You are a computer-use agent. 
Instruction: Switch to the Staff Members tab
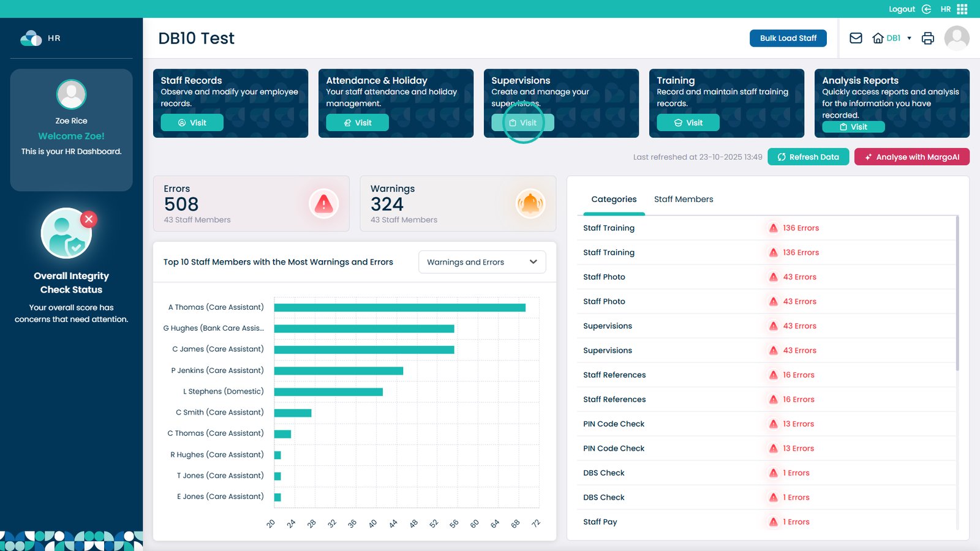[x=683, y=200]
